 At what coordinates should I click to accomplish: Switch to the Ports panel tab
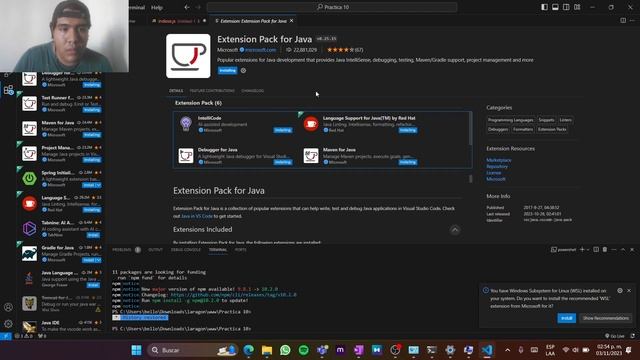tap(240, 249)
